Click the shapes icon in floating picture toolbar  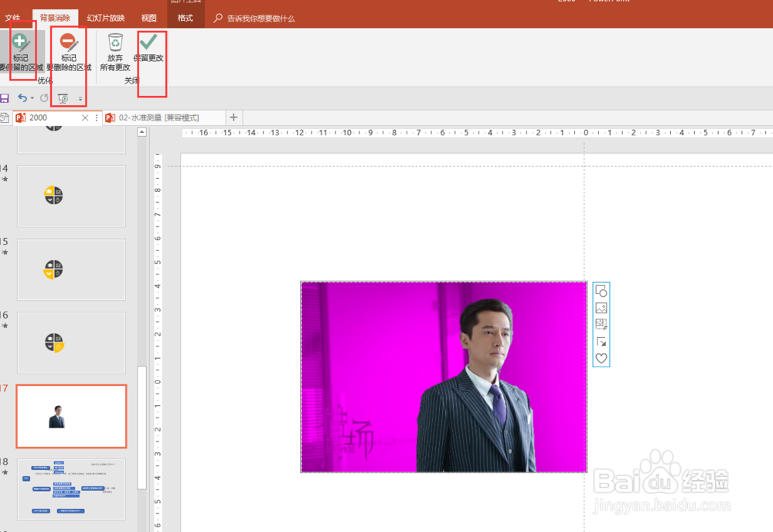[x=601, y=291]
